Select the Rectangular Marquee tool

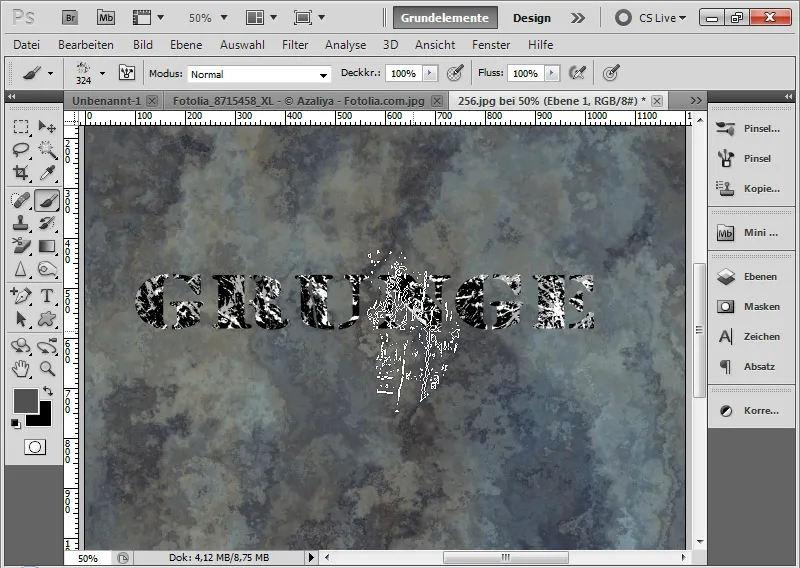21,126
